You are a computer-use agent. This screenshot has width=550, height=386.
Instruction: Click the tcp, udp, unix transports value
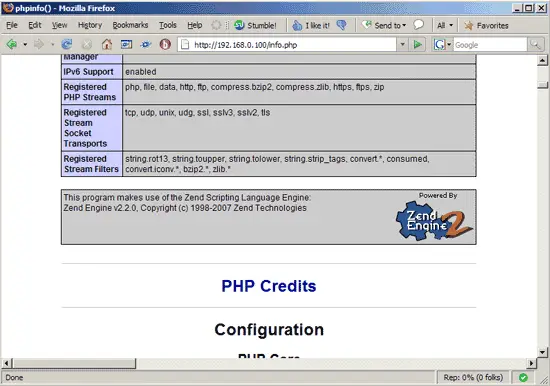[197, 113]
